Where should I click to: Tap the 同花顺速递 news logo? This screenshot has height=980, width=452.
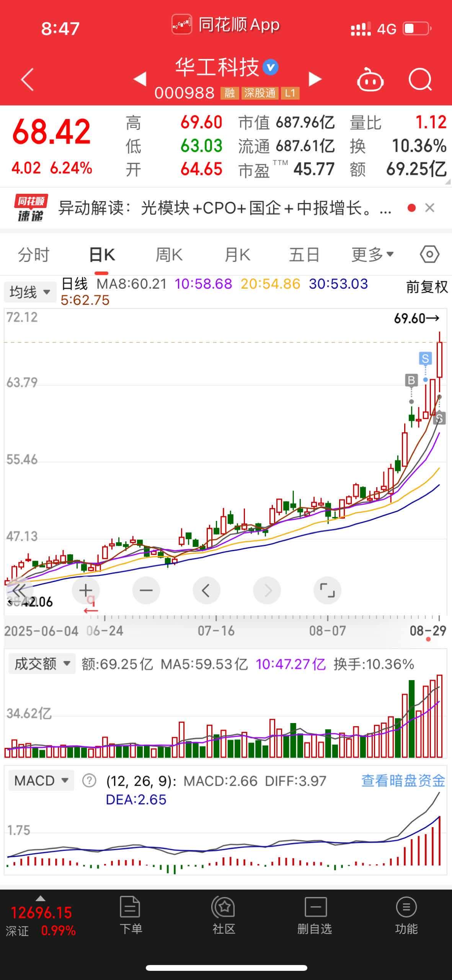coord(31,208)
